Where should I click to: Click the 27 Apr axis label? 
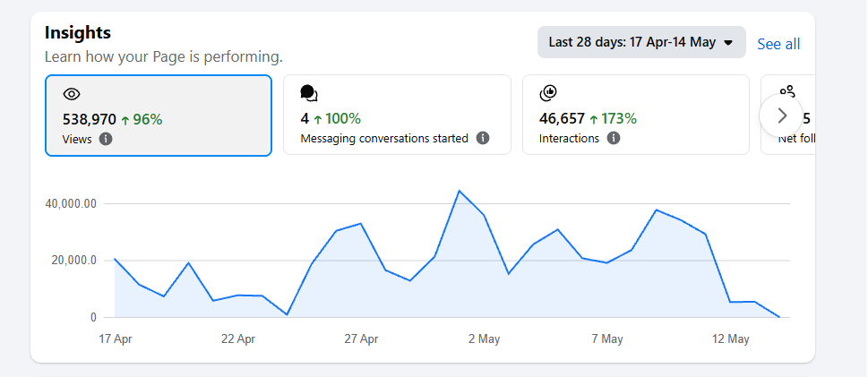pos(361,338)
